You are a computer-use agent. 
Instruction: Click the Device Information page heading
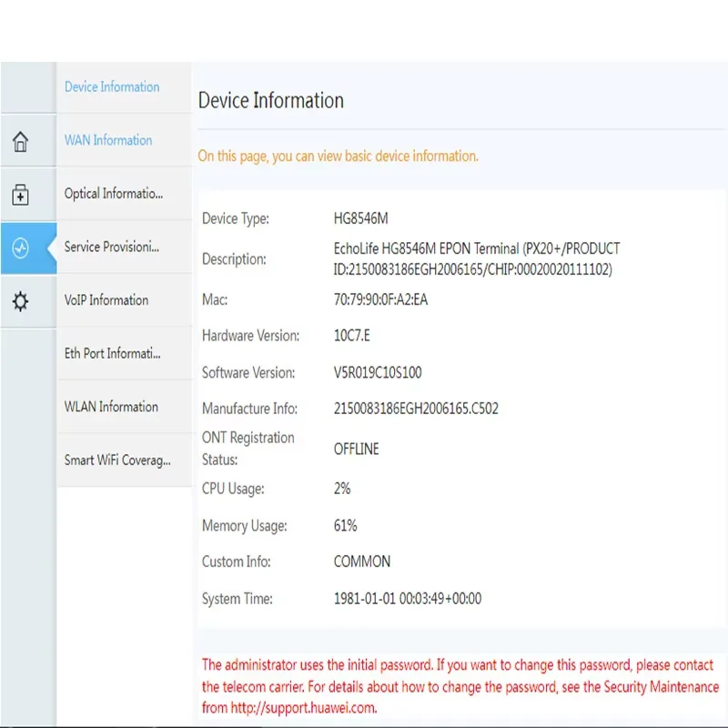(271, 101)
